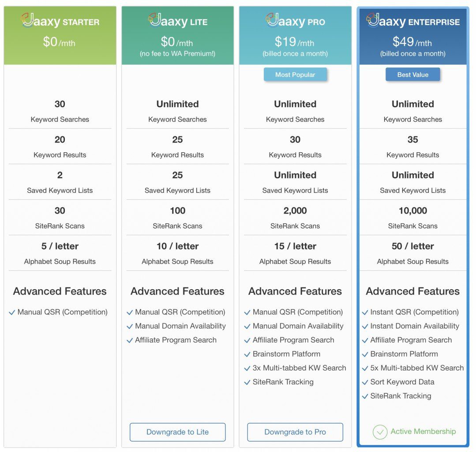Click checkmark next to 5x Multi-tabbed KW Search
This screenshot has height=452, width=476.
click(365, 369)
